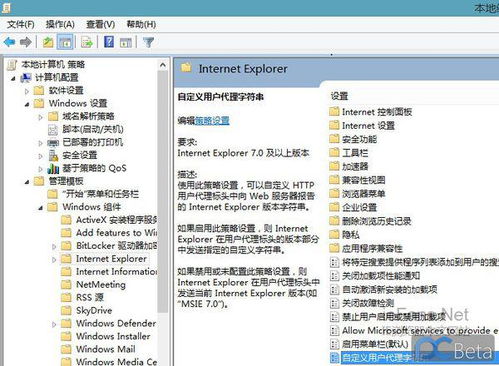Click the tree pane scrollbar up arrow

click(x=163, y=65)
